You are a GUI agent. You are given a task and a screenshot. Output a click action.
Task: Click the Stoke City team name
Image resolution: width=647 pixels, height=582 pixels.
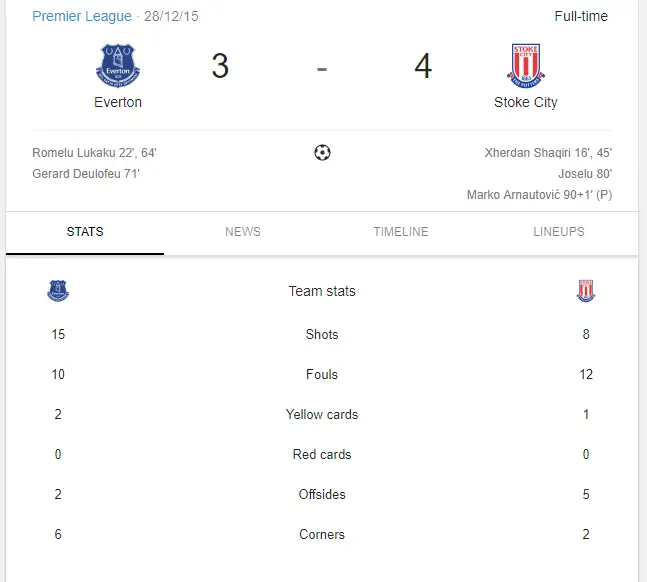(525, 102)
